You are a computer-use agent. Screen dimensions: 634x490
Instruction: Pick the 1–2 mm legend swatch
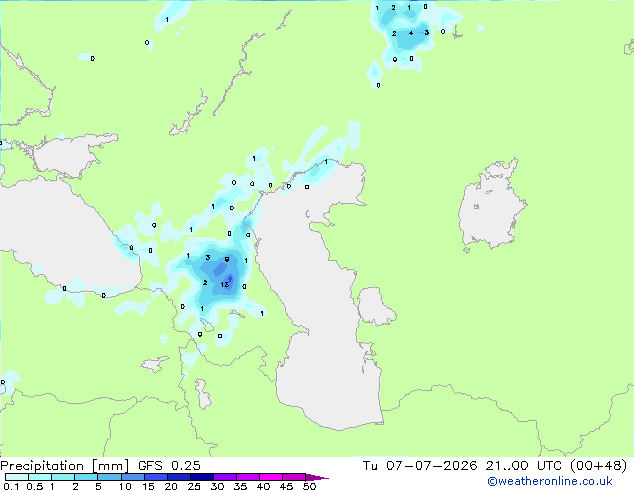[x=63, y=477]
